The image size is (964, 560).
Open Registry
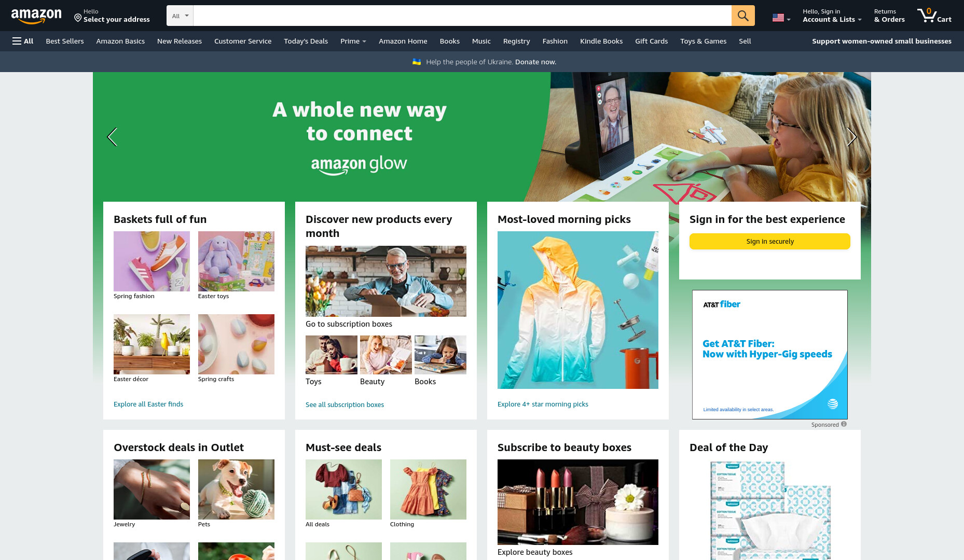click(517, 41)
